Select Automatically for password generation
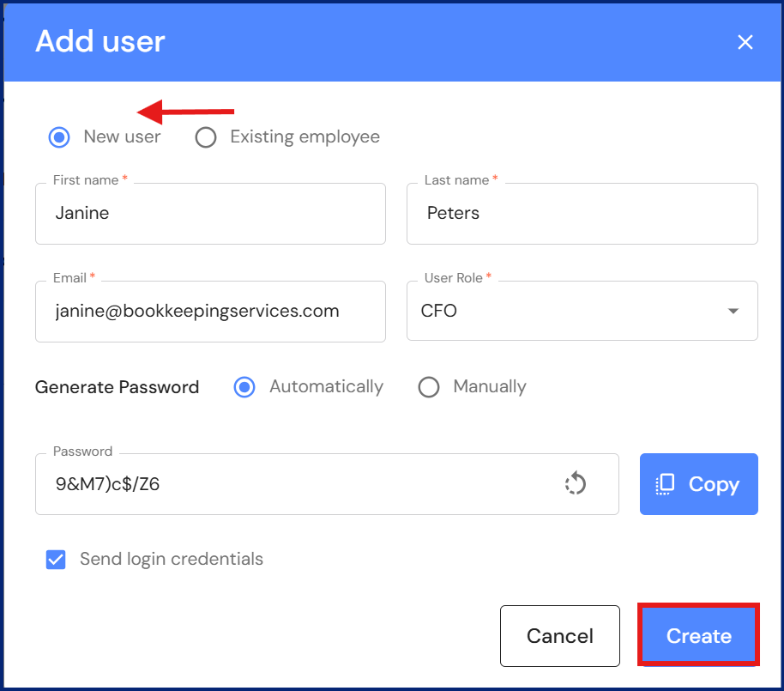This screenshot has width=784, height=691. click(245, 387)
